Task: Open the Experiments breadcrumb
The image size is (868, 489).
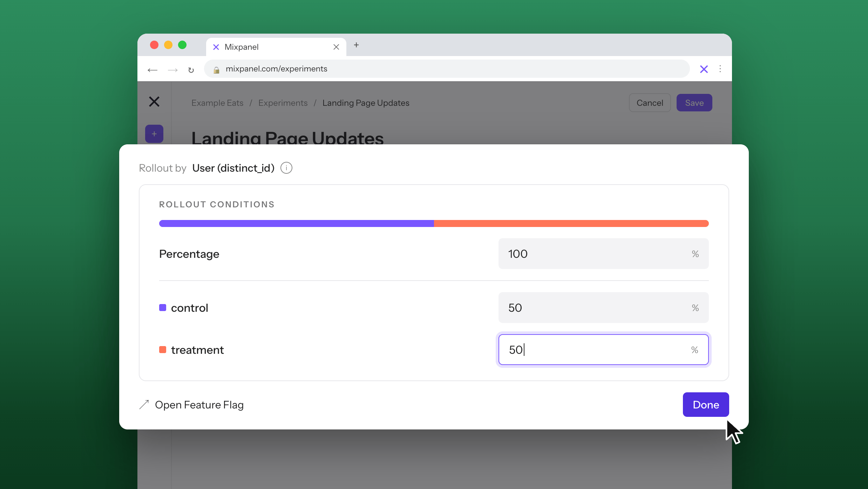Action: click(283, 103)
